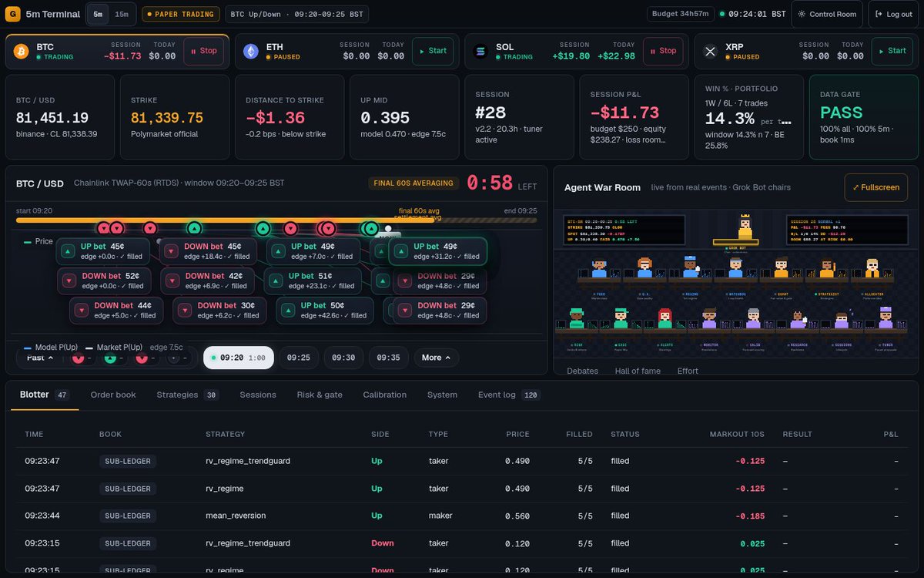Start XRP trading
Viewport: 924px width, 578px height.
(892, 51)
